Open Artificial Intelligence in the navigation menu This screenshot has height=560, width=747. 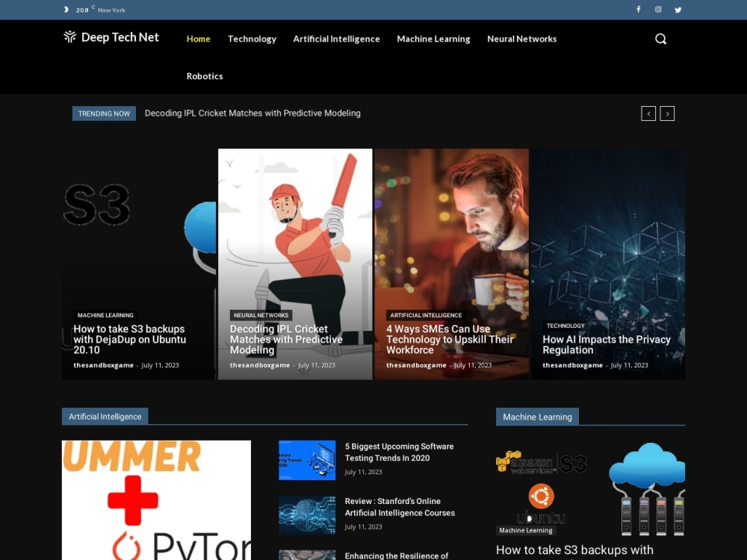(336, 39)
